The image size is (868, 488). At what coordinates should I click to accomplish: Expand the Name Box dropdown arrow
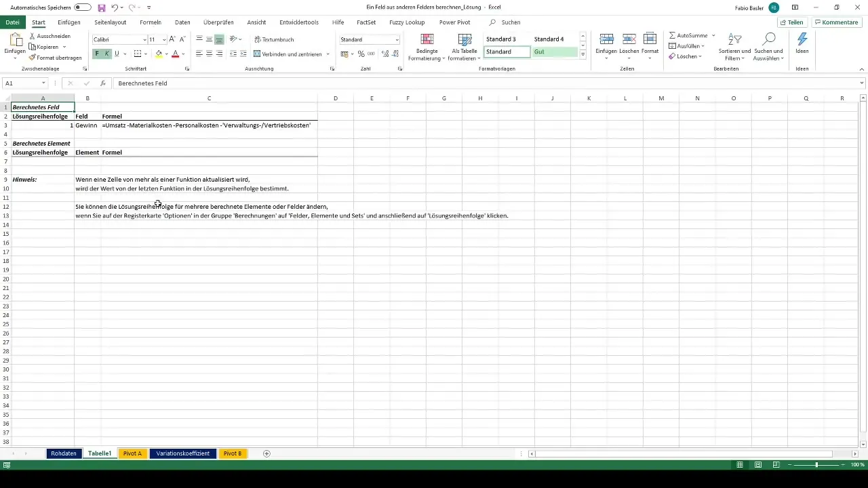coord(43,83)
